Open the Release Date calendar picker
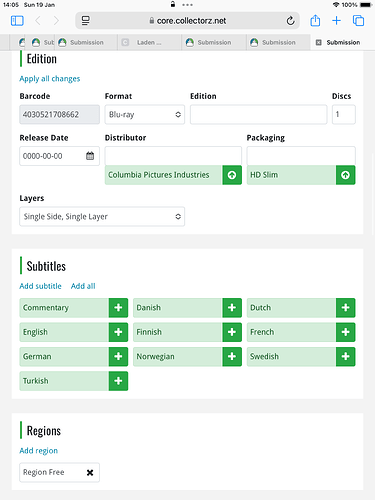This screenshot has width=375, height=500. (x=90, y=156)
